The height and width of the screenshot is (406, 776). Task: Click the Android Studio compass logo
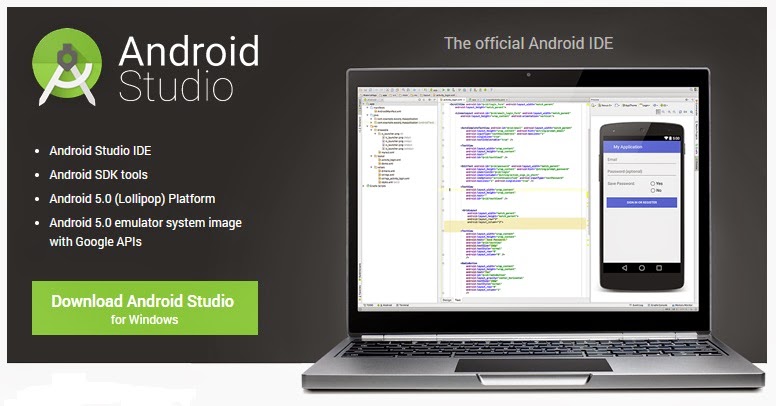pos(67,66)
